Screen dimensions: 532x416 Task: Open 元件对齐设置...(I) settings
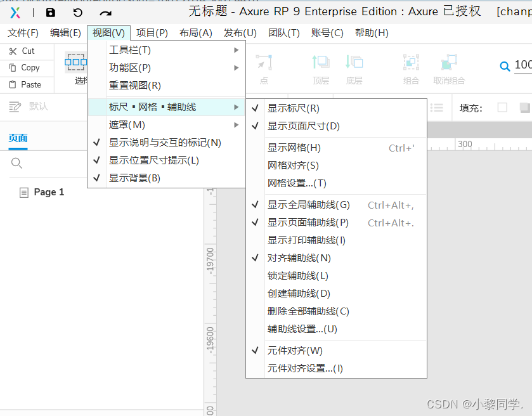(x=336, y=368)
